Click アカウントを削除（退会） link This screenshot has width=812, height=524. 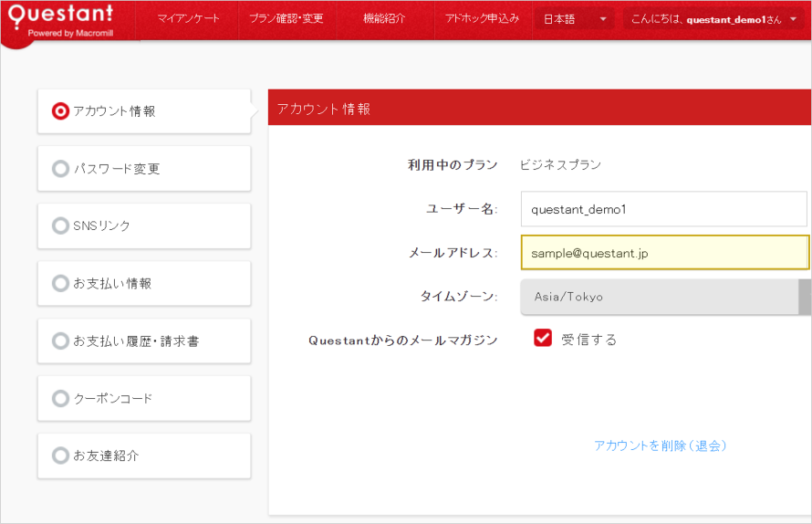click(660, 445)
